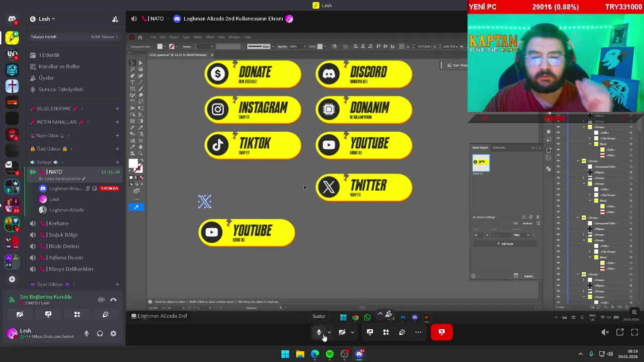Select Illustrator Type tool in shared screen

point(133,82)
